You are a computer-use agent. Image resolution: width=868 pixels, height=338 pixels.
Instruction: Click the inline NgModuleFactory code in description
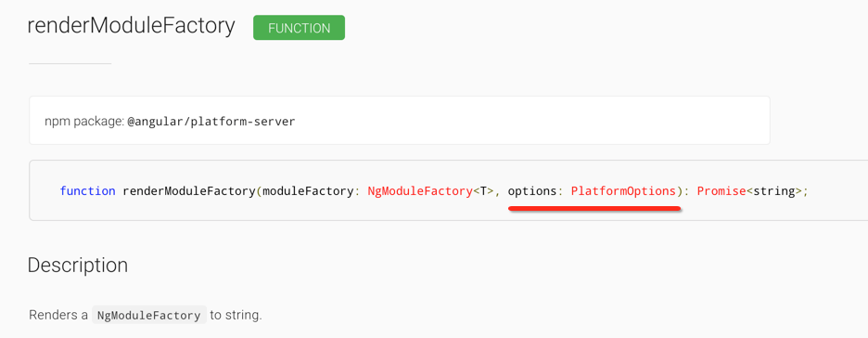click(x=149, y=316)
